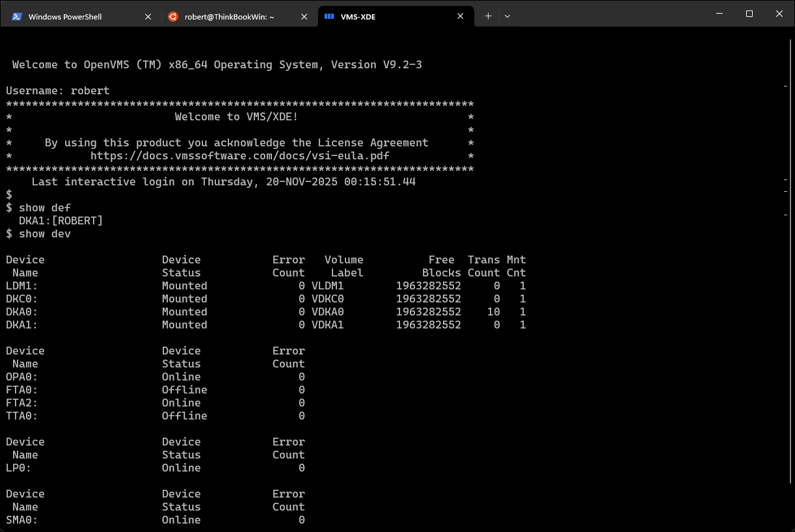Close the robert@ThinkBookWin tab
The image size is (795, 532).
(304, 16)
